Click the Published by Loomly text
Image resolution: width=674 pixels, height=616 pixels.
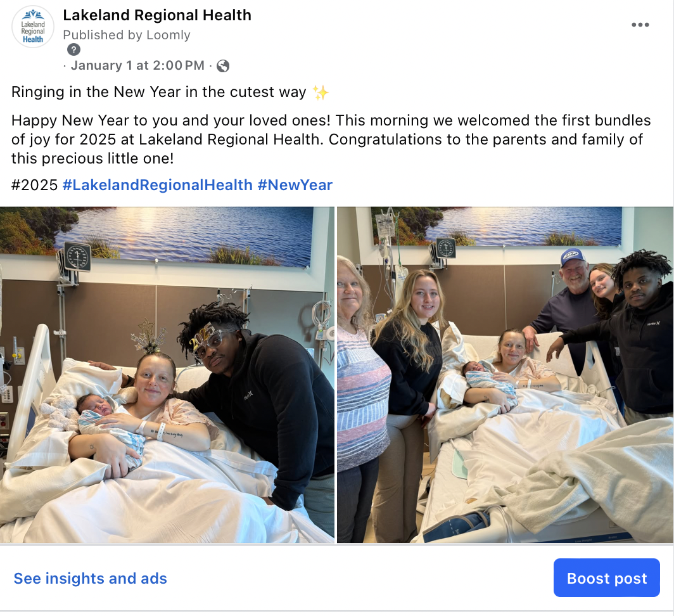(127, 35)
